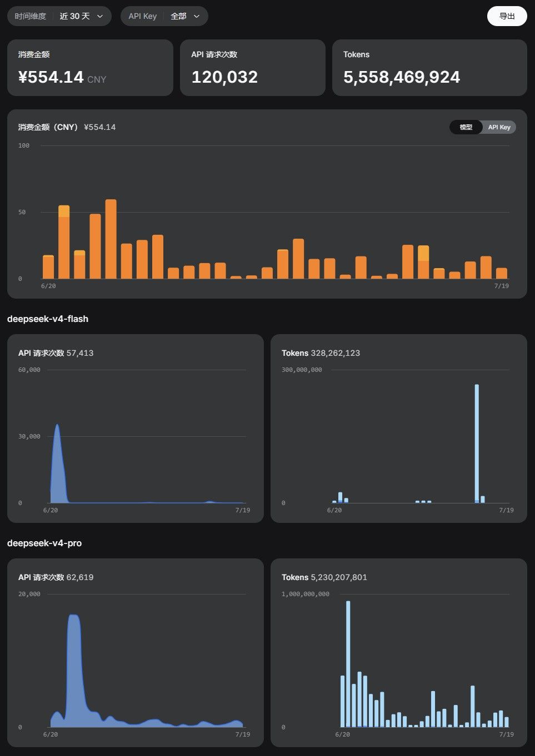The height and width of the screenshot is (756, 535).
Task: Click the tallest bar in the flash tokens chart
Action: (477, 443)
